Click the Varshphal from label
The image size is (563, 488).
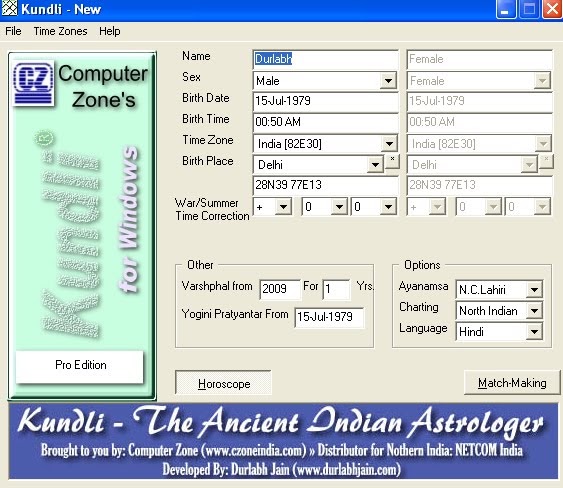coord(217,286)
